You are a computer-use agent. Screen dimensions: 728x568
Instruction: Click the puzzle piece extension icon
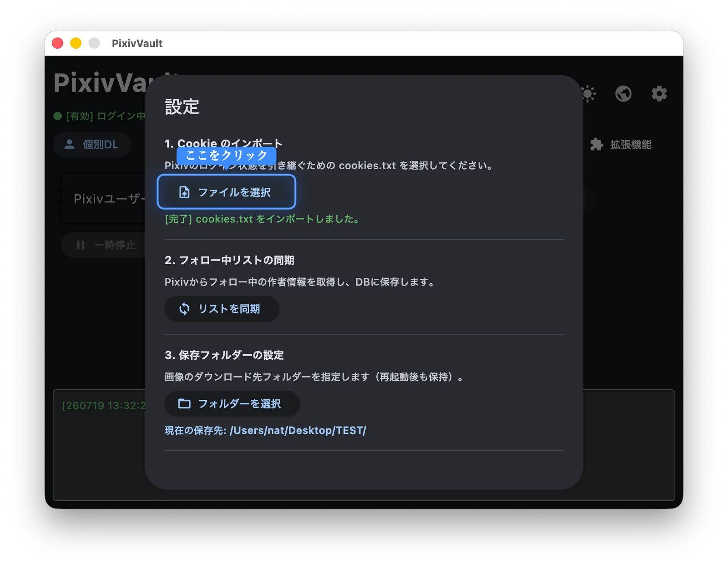(597, 145)
